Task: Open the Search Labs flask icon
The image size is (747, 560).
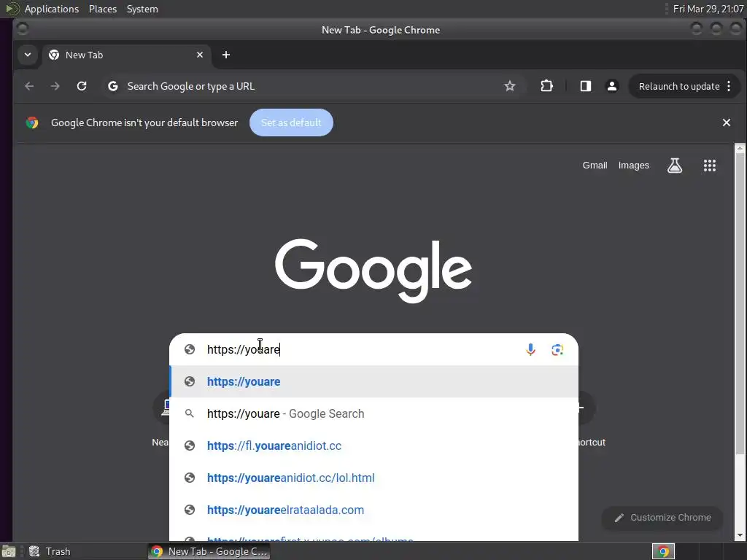Action: [675, 166]
